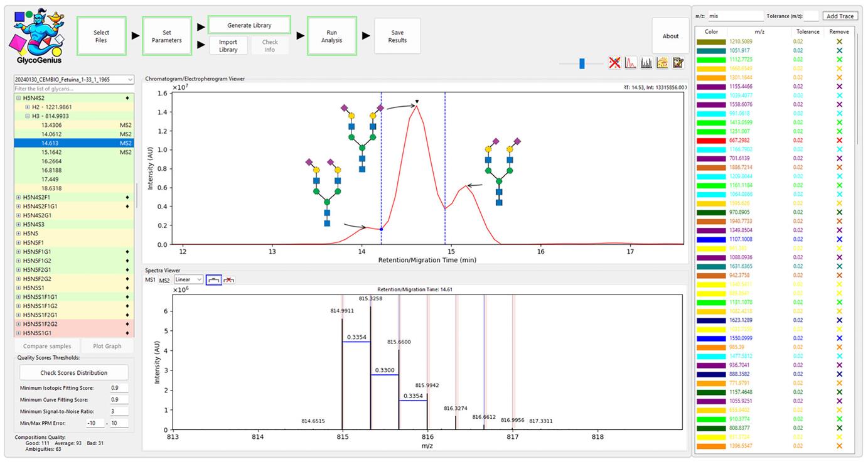Switch spectra viewer to MS2
The image size is (868, 464).
[164, 279]
